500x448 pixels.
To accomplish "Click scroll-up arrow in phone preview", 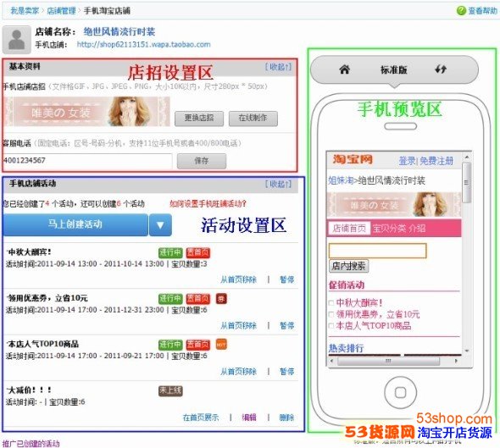I will 466,157.
